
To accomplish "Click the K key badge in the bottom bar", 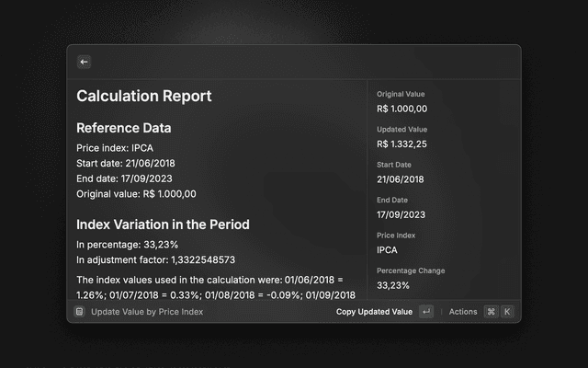I will 506,312.
